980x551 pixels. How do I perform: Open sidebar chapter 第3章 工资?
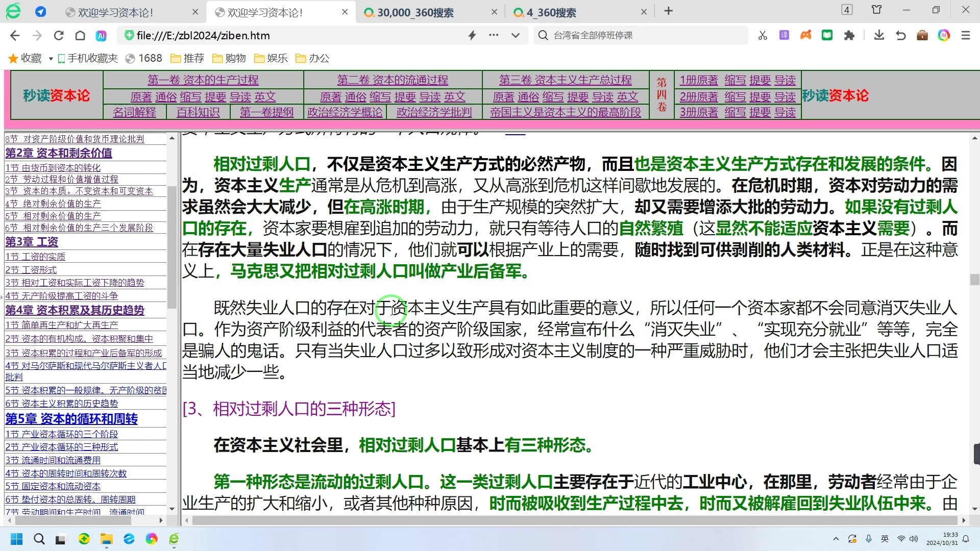[x=32, y=242]
